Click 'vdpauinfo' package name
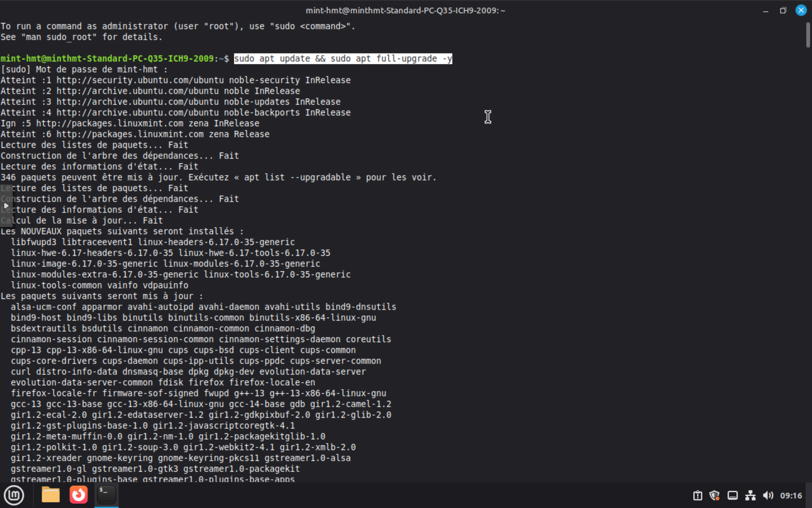Viewport: 812px width, 508px height. pos(165,285)
